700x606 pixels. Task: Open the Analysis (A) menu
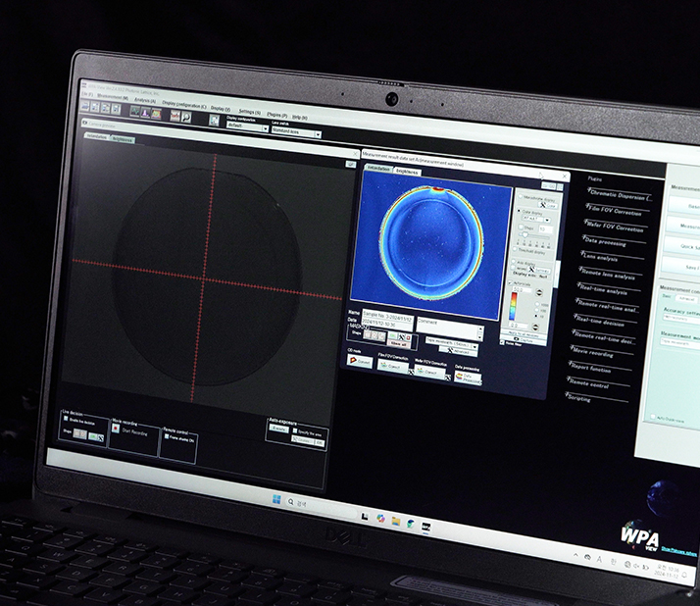pos(145,100)
